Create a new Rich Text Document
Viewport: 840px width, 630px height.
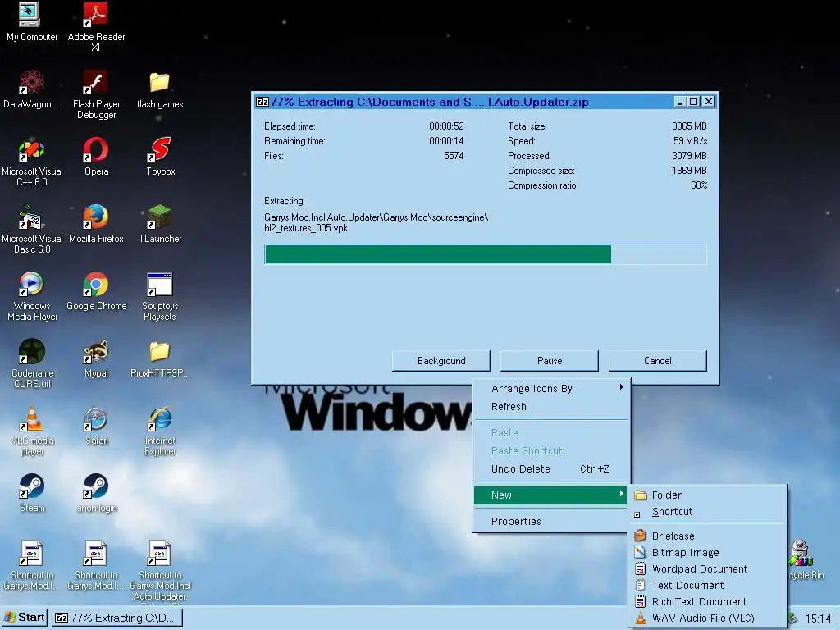coord(708,601)
